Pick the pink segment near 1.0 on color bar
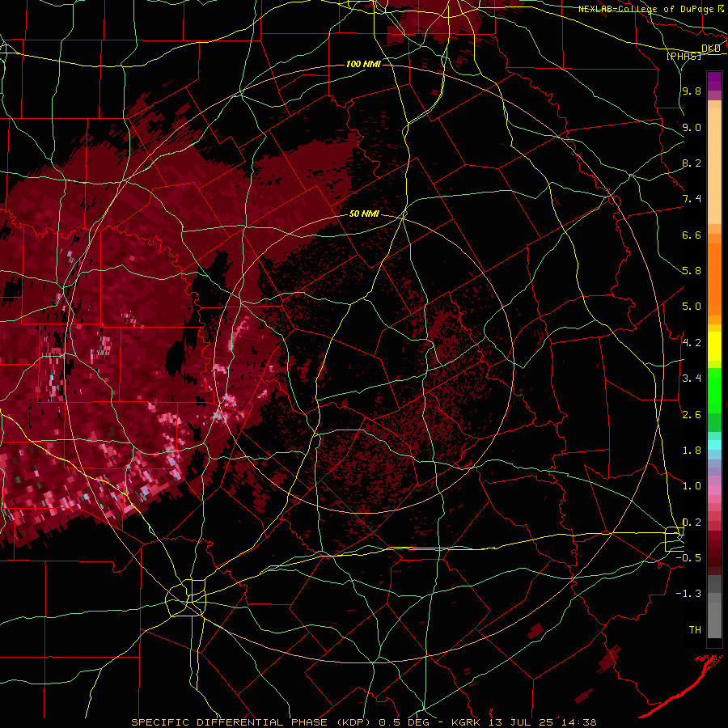The width and height of the screenshot is (728, 728). click(714, 490)
